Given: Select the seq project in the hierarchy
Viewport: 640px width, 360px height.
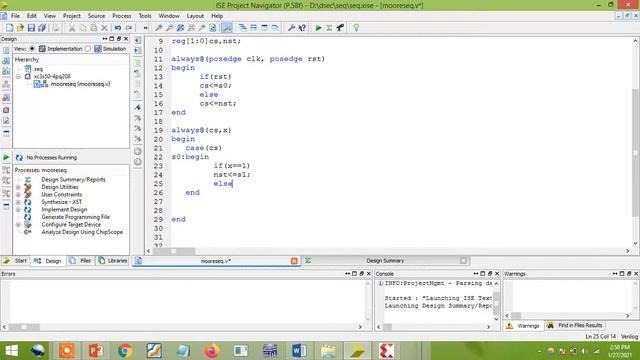Looking at the screenshot, I should (38, 69).
